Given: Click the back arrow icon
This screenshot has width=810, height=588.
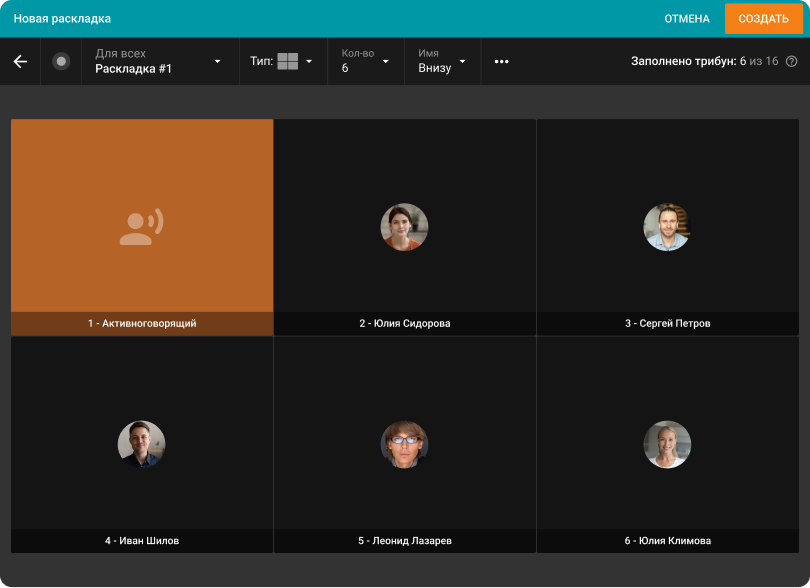Looking at the screenshot, I should point(20,62).
